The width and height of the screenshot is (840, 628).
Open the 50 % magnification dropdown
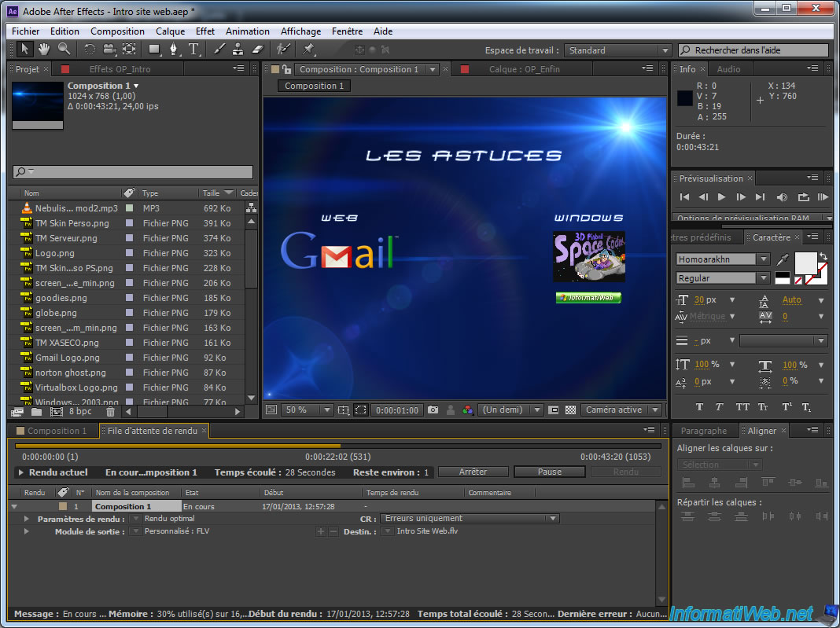tap(307, 409)
